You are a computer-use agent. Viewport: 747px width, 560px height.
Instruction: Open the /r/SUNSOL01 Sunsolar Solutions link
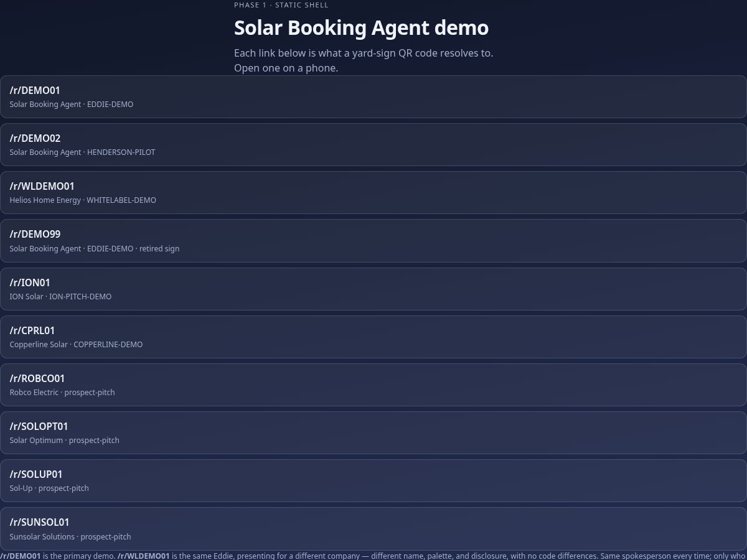(374, 529)
